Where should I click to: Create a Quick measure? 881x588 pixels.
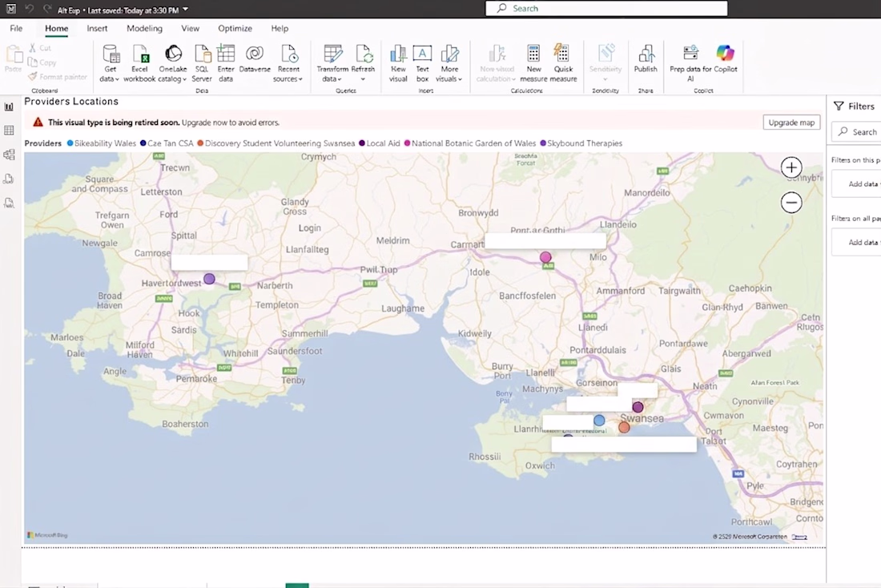pyautogui.click(x=563, y=63)
